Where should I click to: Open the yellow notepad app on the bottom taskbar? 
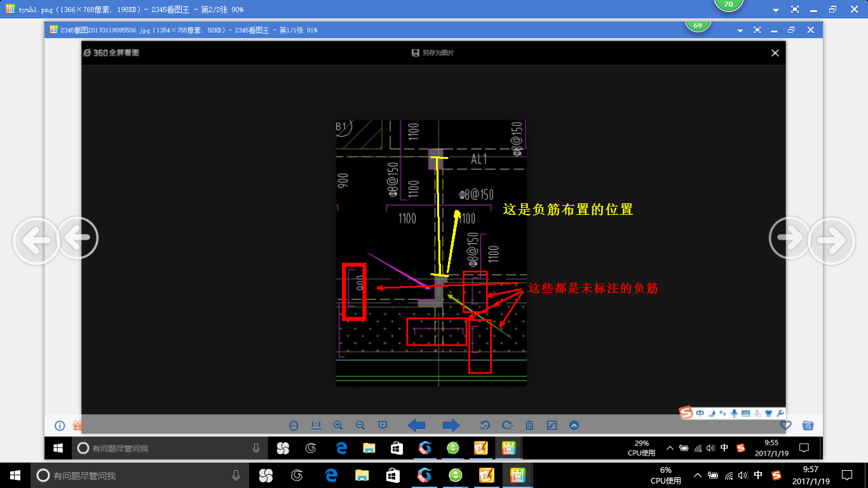click(486, 475)
